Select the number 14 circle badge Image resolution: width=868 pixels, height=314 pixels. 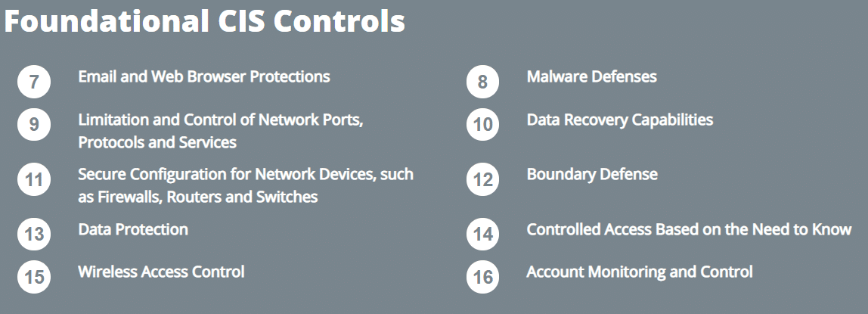click(x=482, y=235)
